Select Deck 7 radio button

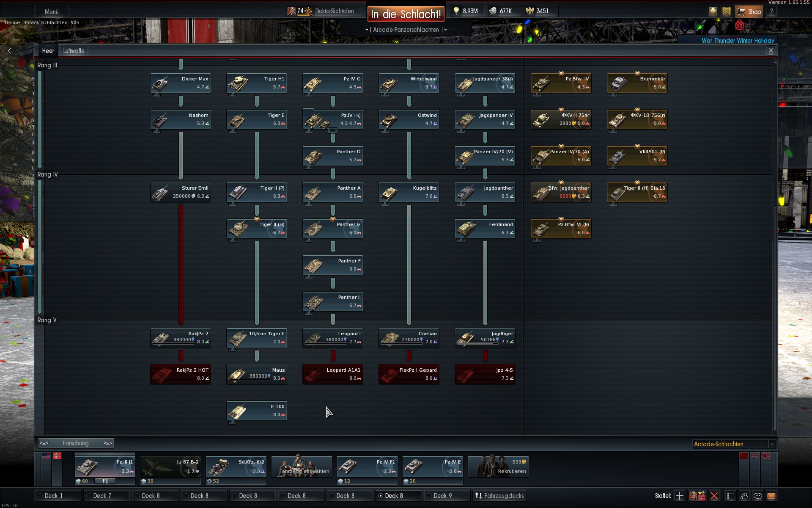pyautogui.click(x=89, y=496)
